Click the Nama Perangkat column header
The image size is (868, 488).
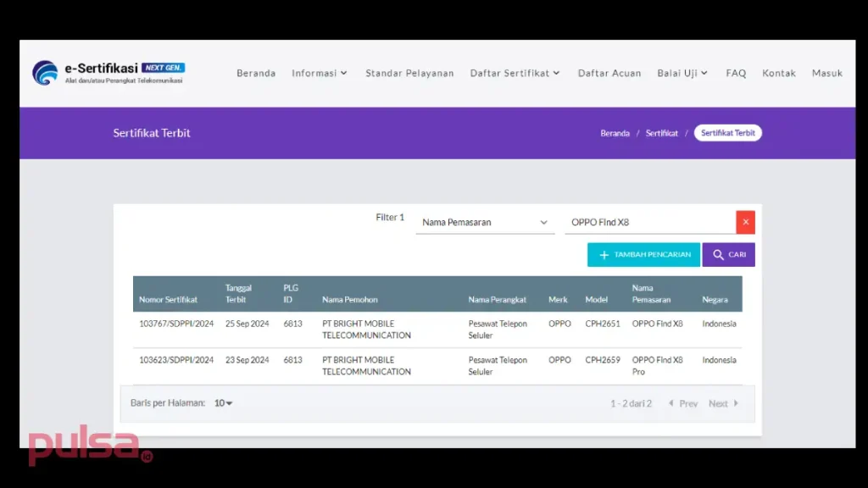coord(497,299)
